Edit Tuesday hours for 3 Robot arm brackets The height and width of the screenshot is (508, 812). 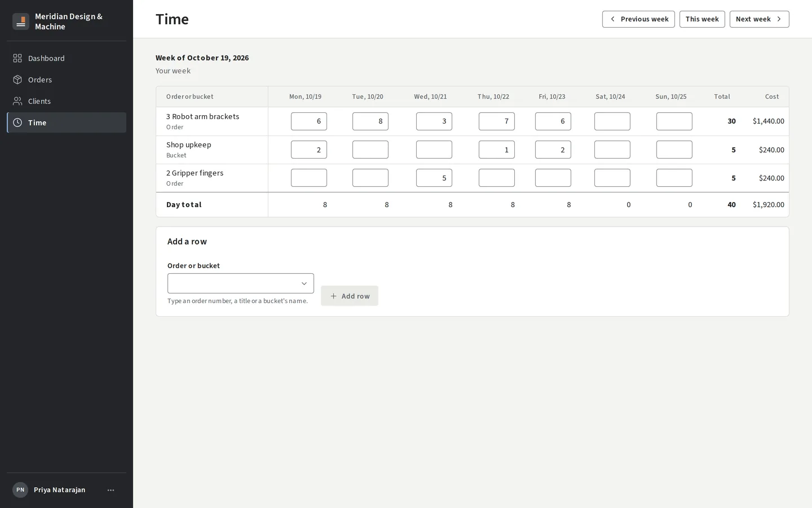coord(370,121)
